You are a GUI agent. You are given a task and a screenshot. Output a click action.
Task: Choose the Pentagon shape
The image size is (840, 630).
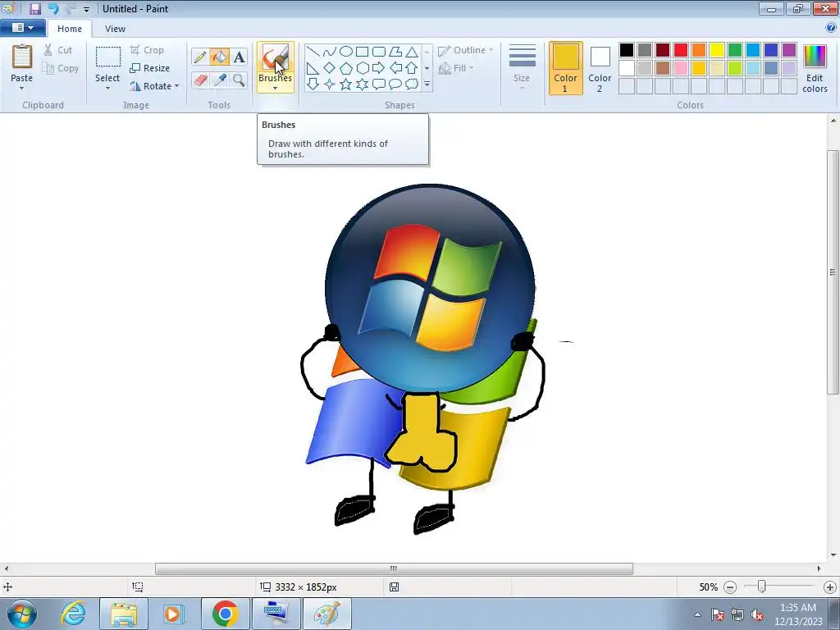346,68
